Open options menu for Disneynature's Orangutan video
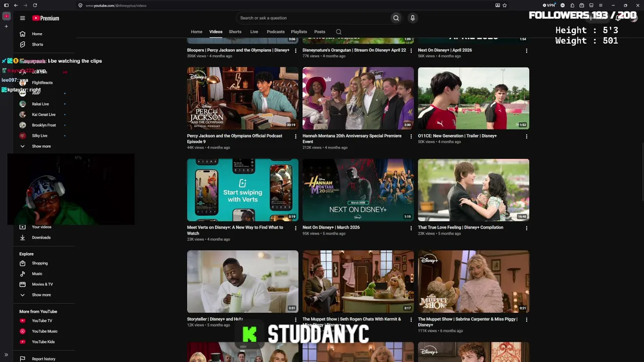Viewport: 644px width, 362px height. (x=411, y=51)
